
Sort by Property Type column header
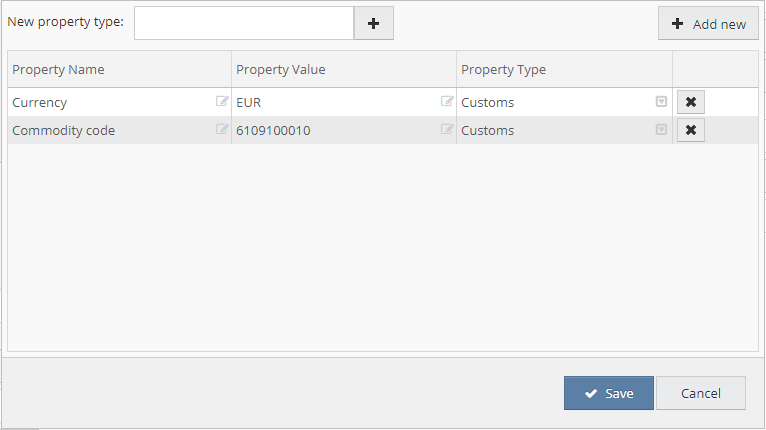point(503,69)
